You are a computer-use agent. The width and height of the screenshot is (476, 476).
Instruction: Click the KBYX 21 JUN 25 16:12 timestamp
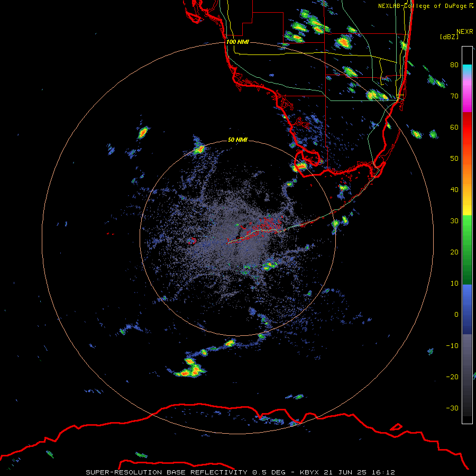coord(347,472)
